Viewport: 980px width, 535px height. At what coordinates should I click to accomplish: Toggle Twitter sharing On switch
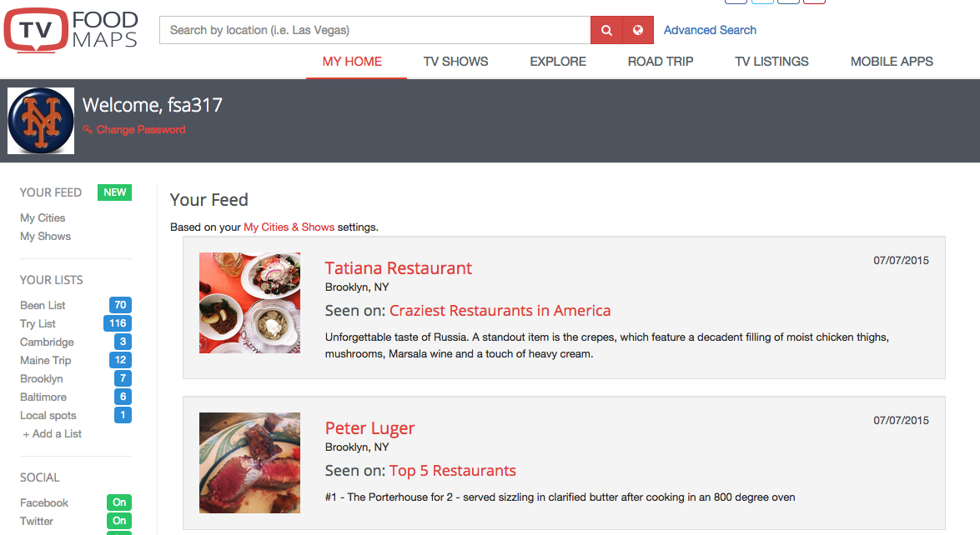pyautogui.click(x=119, y=521)
